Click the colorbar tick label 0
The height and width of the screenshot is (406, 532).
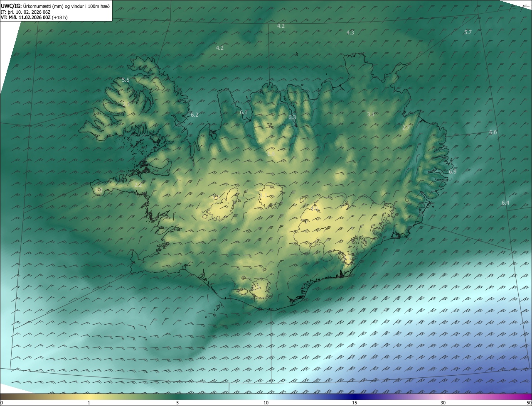(2, 403)
